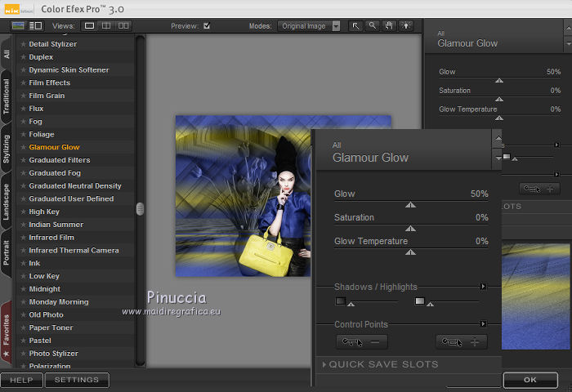Expand the Shadows / Highlights section arrow

coord(483,287)
